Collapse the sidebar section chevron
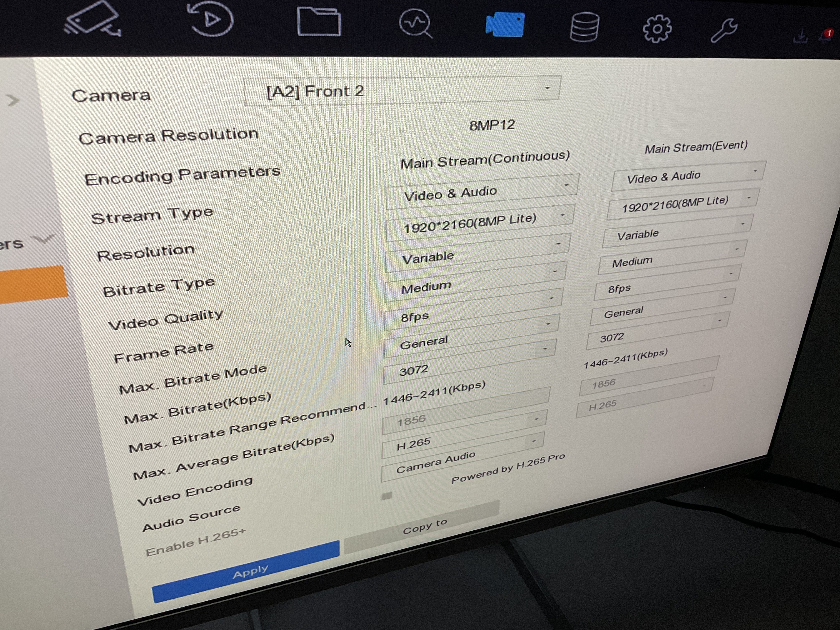Image resolution: width=840 pixels, height=630 pixels. point(43,239)
